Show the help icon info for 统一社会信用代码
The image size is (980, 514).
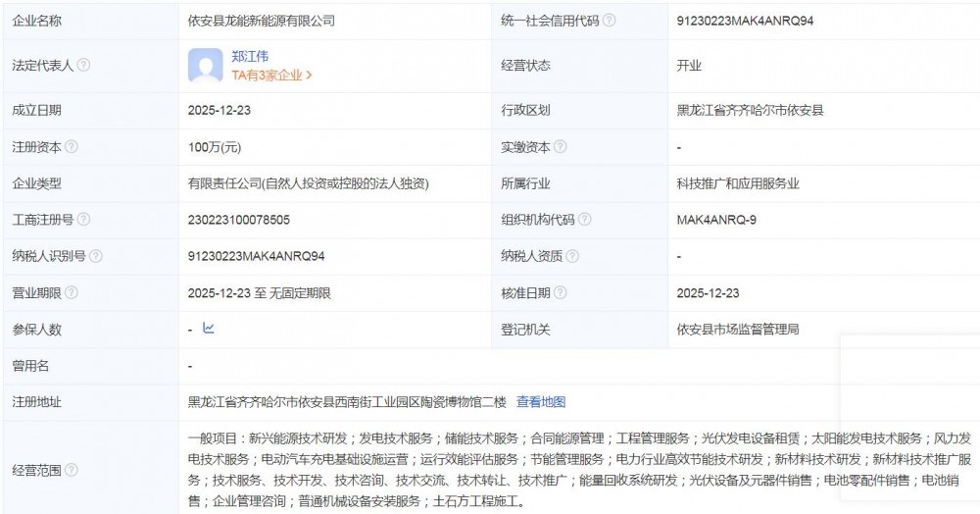610,20
